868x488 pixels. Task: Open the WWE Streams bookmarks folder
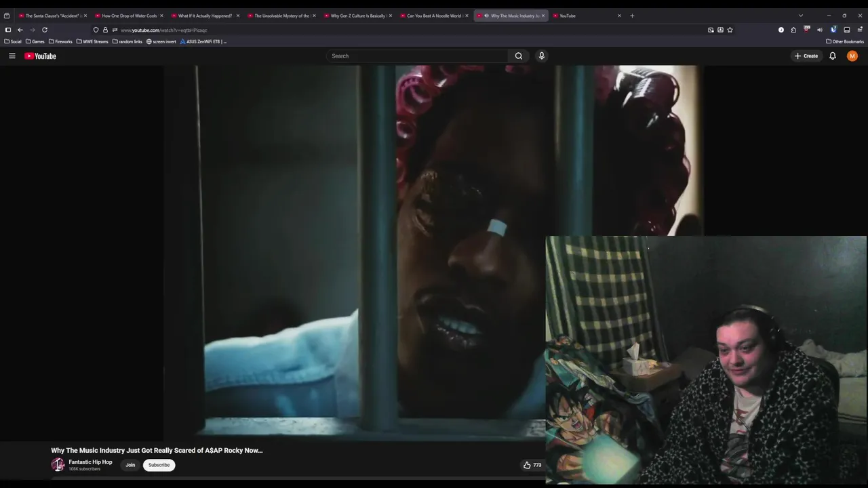(x=92, y=41)
